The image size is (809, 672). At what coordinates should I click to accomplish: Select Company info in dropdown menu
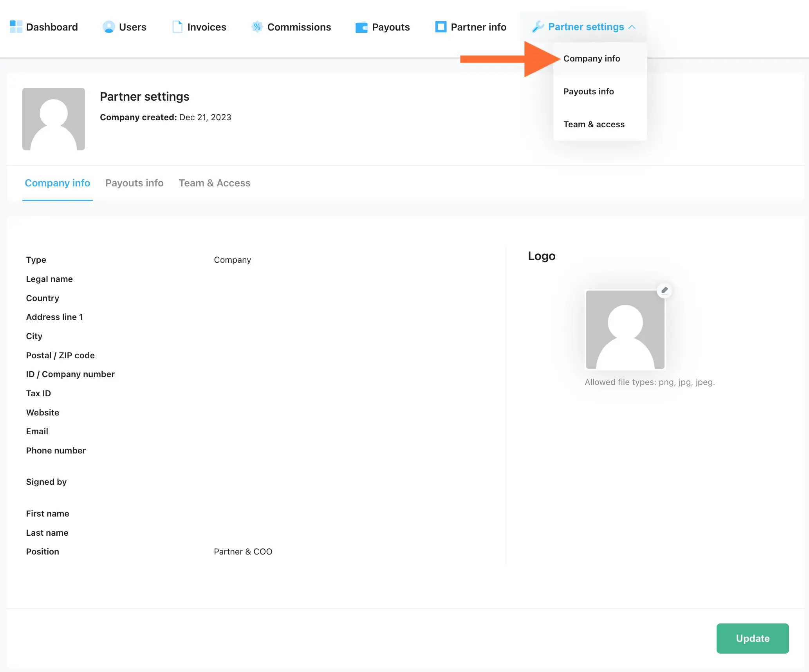592,58
